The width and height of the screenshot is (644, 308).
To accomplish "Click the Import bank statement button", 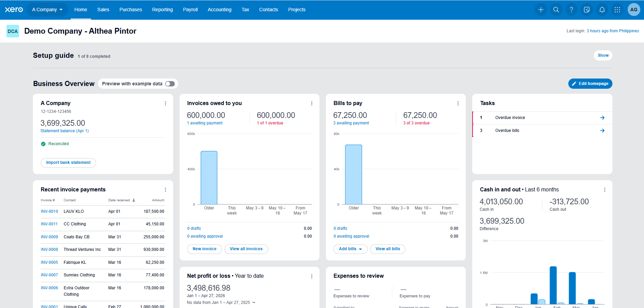I will click(x=68, y=162).
